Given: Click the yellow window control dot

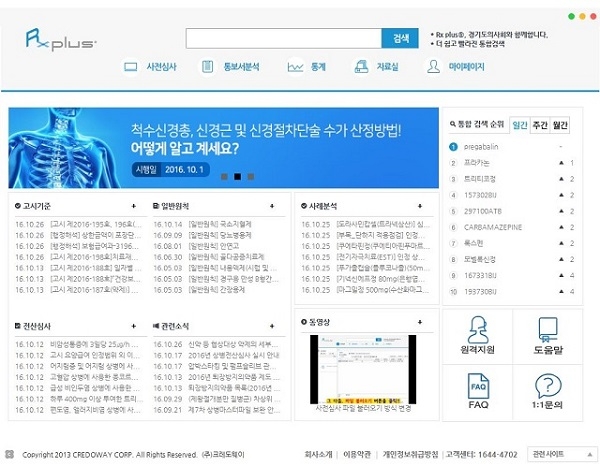Looking at the screenshot, I should click(x=582, y=16).
